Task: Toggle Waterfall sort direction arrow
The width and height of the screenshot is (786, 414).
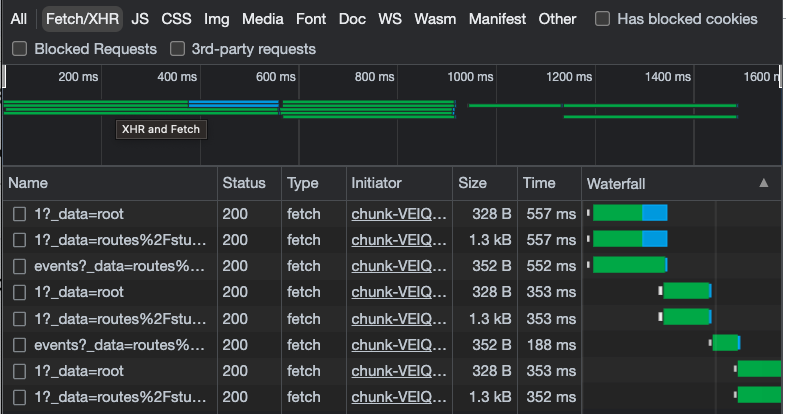Action: [763, 183]
